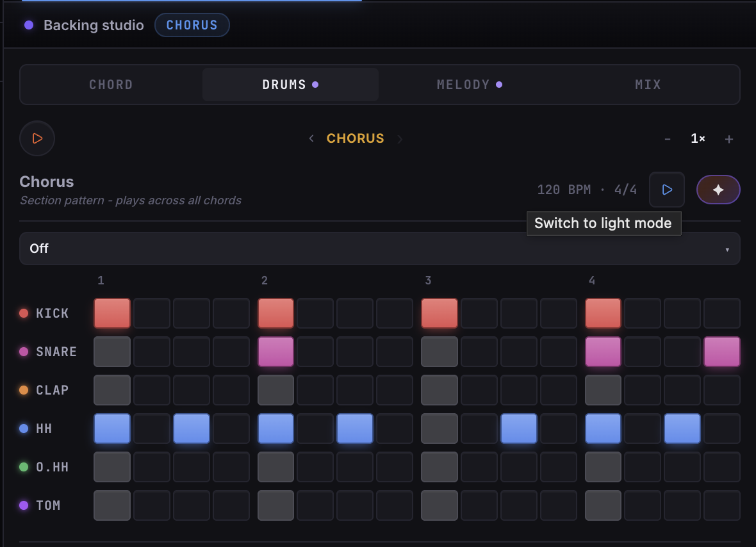Image resolution: width=756 pixels, height=547 pixels.
Task: Go to previous section with left chevron
Action: coord(311,139)
